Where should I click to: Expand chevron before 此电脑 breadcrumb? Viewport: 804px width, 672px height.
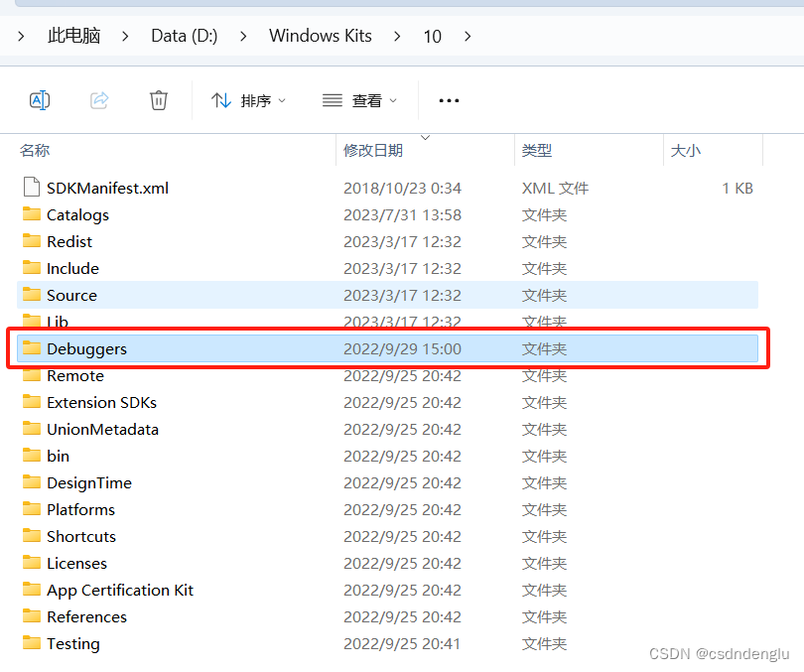tap(21, 37)
